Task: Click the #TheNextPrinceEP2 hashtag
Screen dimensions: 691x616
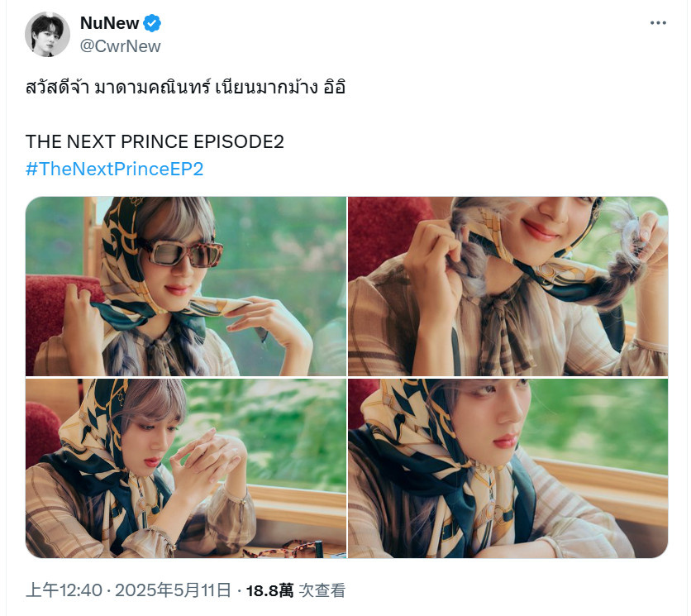Action: [x=115, y=169]
